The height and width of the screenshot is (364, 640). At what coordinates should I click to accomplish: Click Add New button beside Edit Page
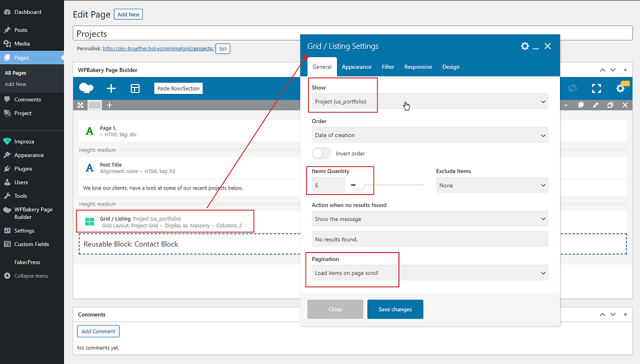[x=128, y=14]
